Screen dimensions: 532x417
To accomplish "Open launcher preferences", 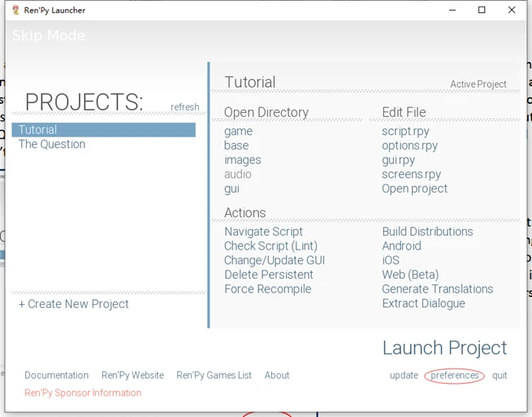I will point(455,376).
